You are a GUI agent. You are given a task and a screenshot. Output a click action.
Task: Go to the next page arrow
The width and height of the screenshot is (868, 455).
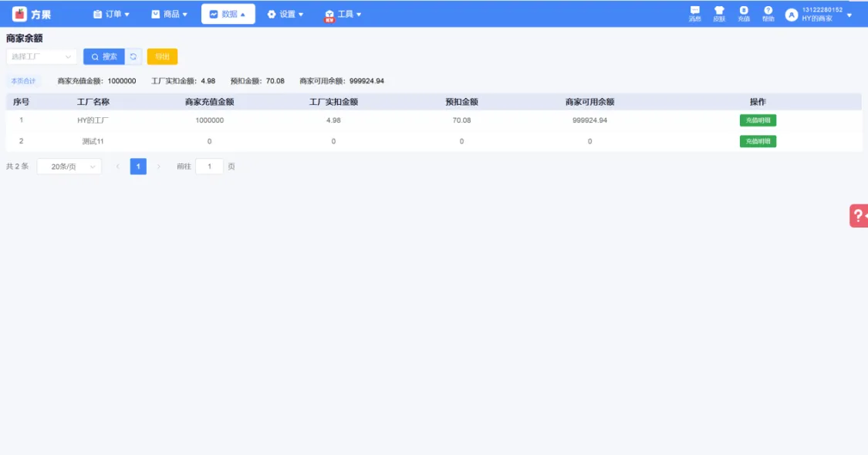(158, 167)
